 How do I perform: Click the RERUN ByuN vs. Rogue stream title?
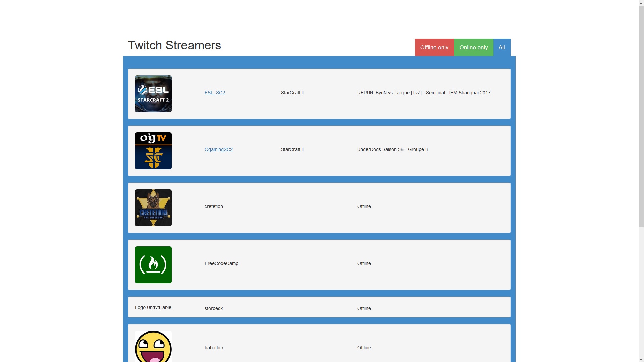point(424,93)
